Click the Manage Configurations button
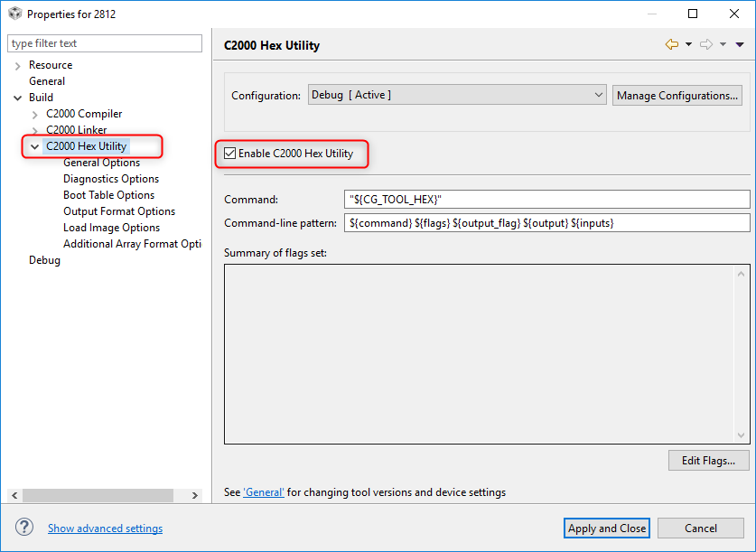Screen dimensions: 756x552 click(677, 94)
